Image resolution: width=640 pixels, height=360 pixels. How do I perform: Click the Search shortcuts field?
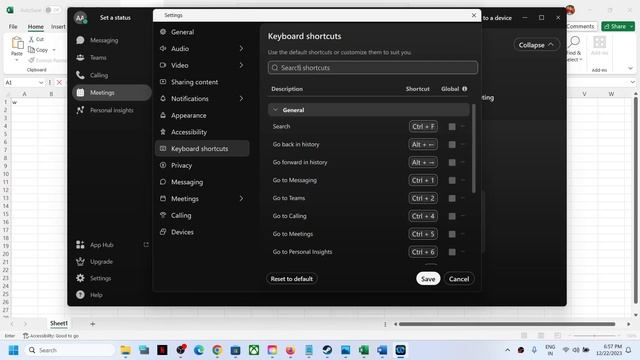(373, 68)
